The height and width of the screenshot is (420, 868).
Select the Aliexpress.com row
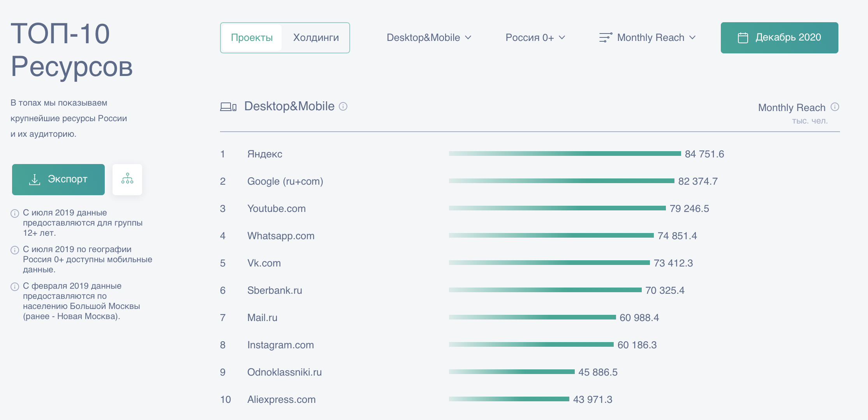(x=530, y=399)
